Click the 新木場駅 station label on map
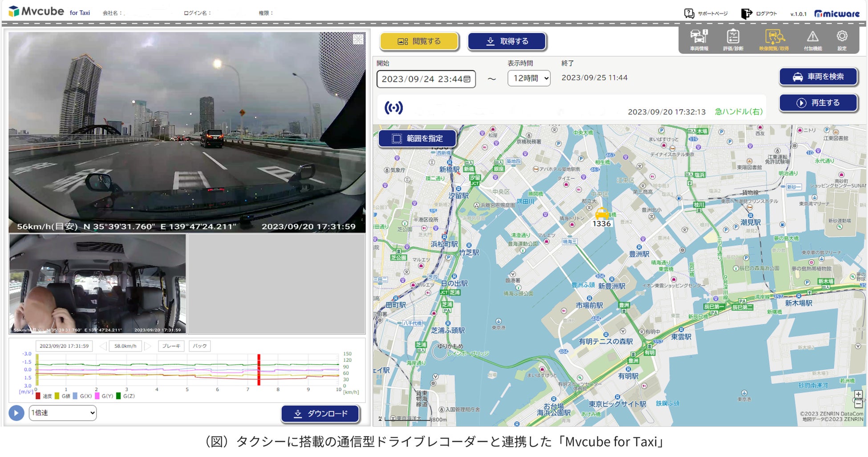Screen dimensions: 868x457 pyautogui.click(x=799, y=303)
